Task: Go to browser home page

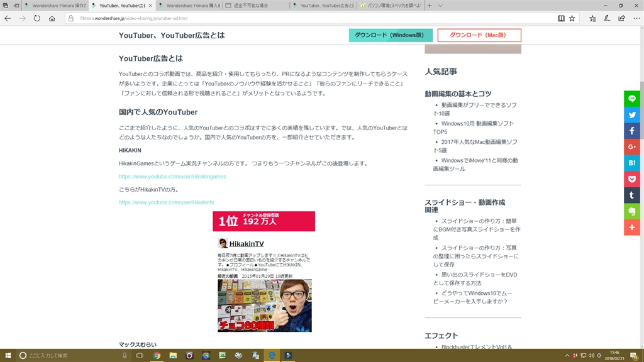Action: [x=52, y=18]
